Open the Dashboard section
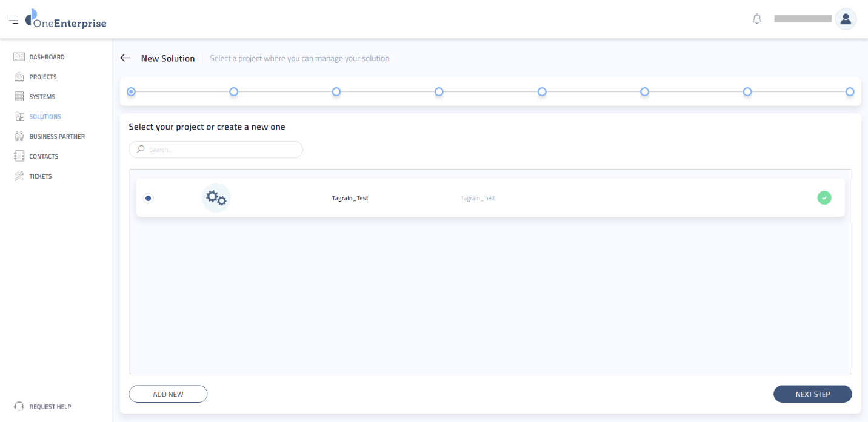 point(47,56)
